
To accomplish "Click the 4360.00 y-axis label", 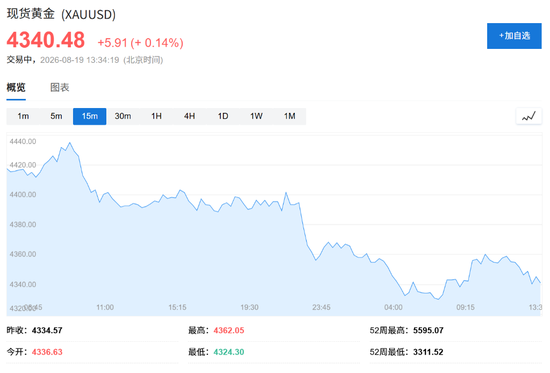I will click(x=23, y=254).
